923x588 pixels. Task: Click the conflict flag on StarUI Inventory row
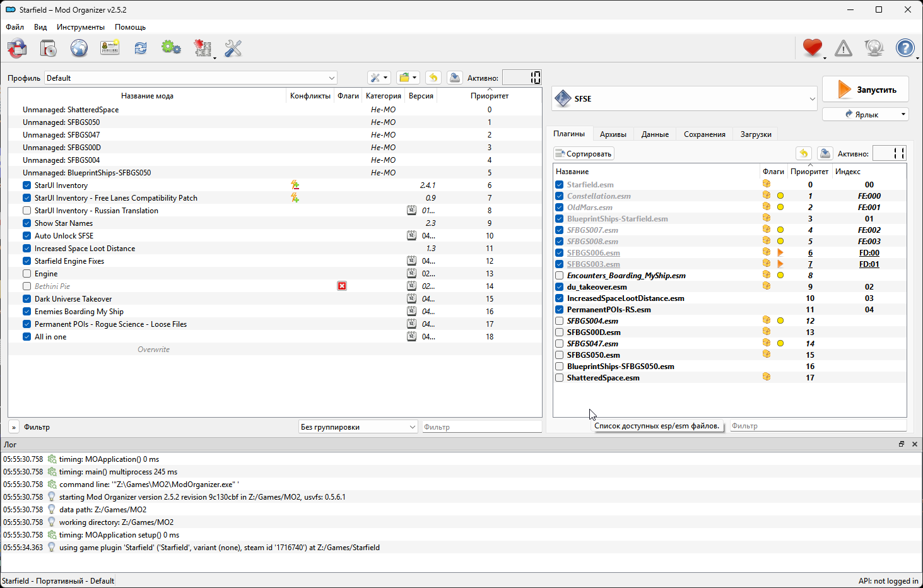click(295, 185)
